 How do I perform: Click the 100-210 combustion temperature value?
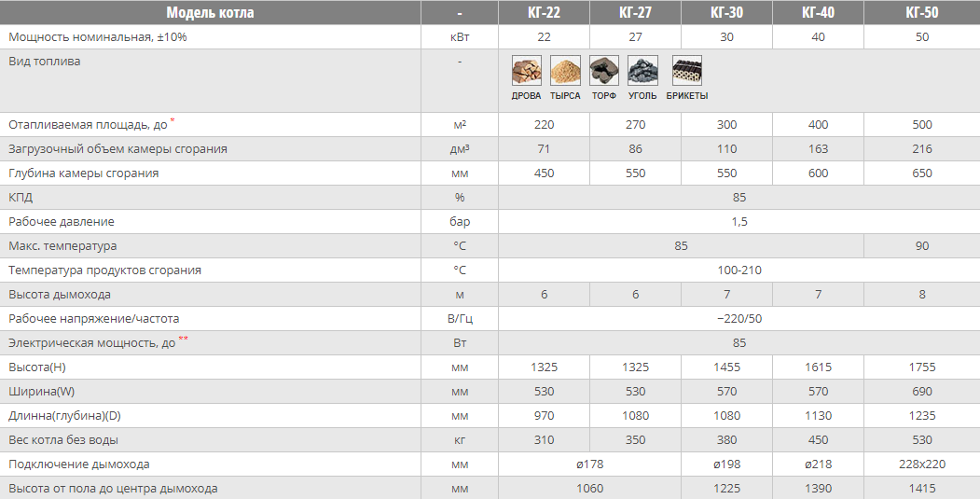pos(738,270)
